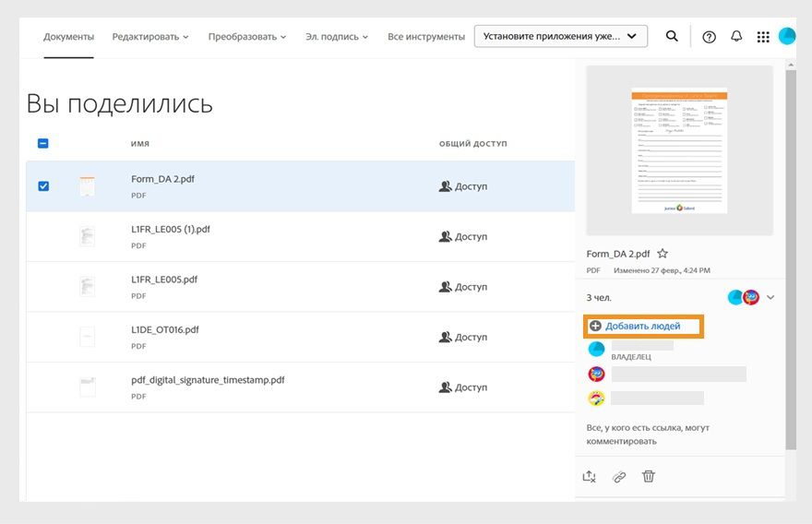Viewport: 812px width, 524px height.
Task: Open the apps grid launcher
Action: [763, 37]
